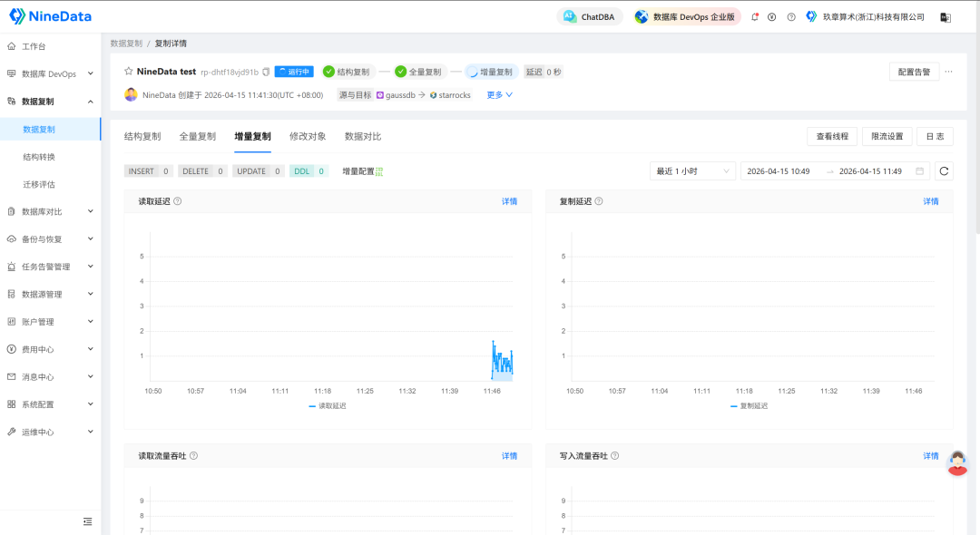980x535 pixels.
Task: Open the help question mark icon in header
Action: [x=791, y=17]
